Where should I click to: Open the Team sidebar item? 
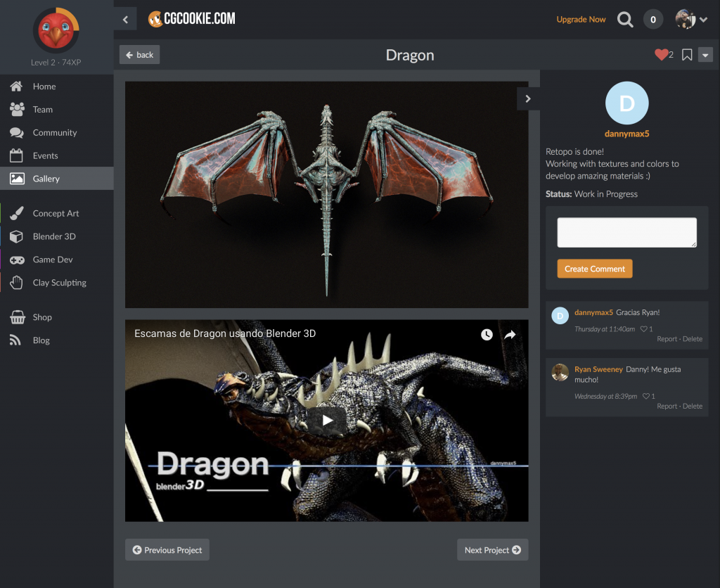tap(56, 109)
